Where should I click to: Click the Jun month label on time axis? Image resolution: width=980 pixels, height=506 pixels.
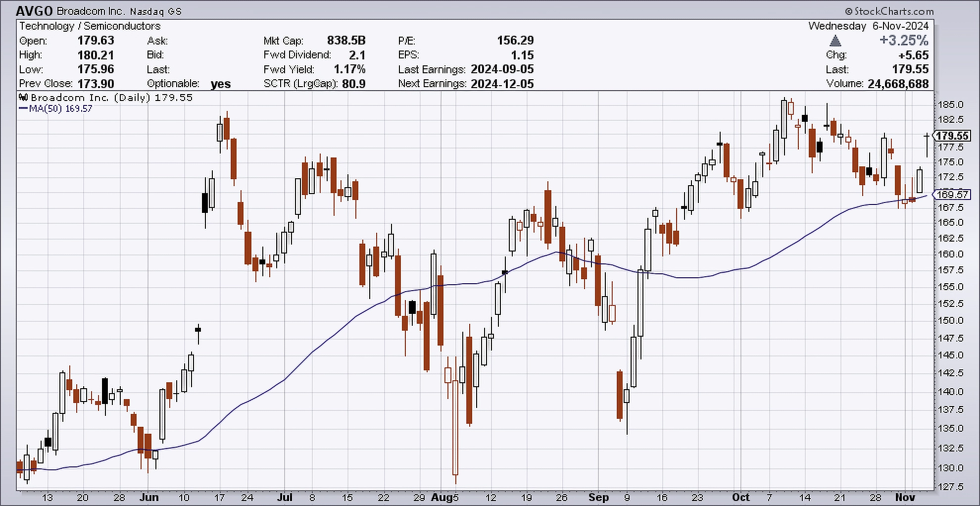tap(149, 497)
